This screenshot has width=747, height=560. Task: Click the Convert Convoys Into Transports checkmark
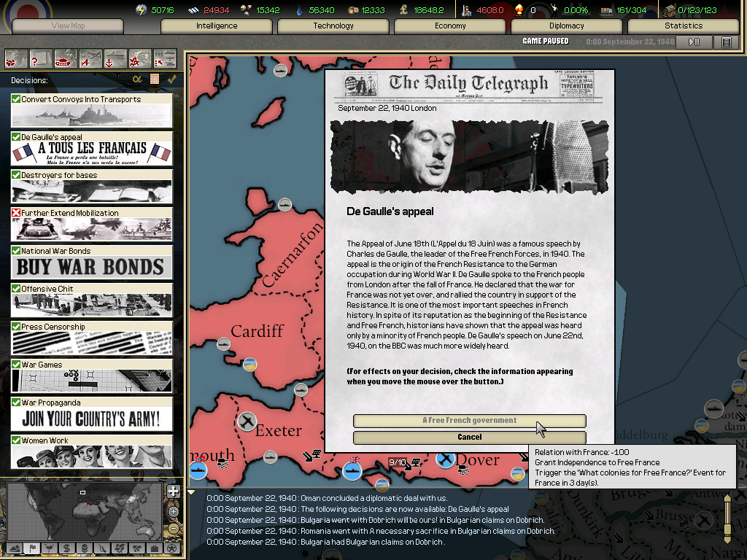(x=16, y=99)
